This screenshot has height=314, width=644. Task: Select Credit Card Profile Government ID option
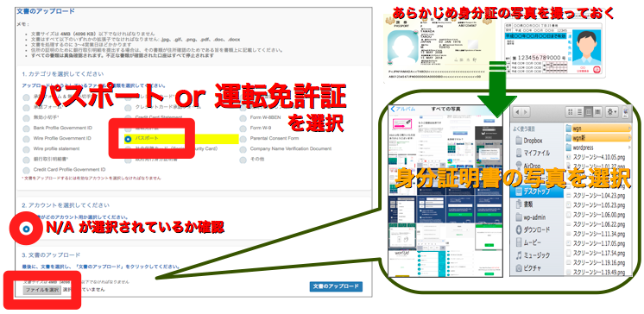point(26,170)
